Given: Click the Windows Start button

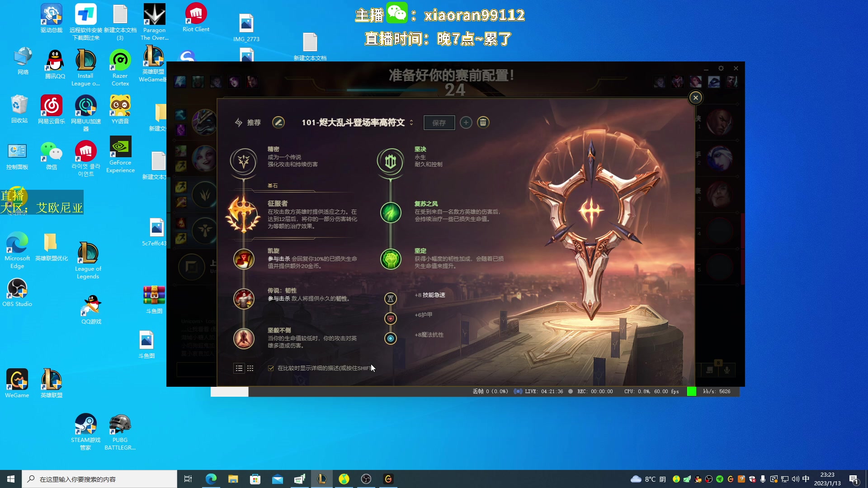Looking at the screenshot, I should (x=11, y=479).
